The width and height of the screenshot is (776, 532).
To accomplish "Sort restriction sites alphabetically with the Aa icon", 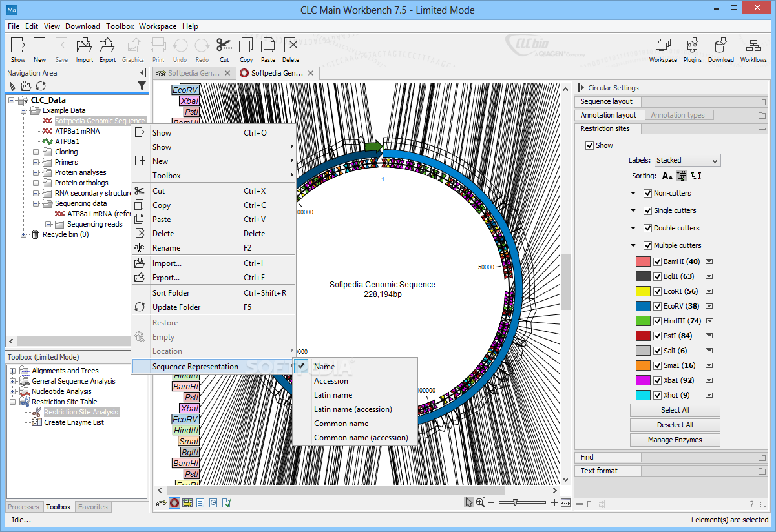I will click(x=667, y=176).
